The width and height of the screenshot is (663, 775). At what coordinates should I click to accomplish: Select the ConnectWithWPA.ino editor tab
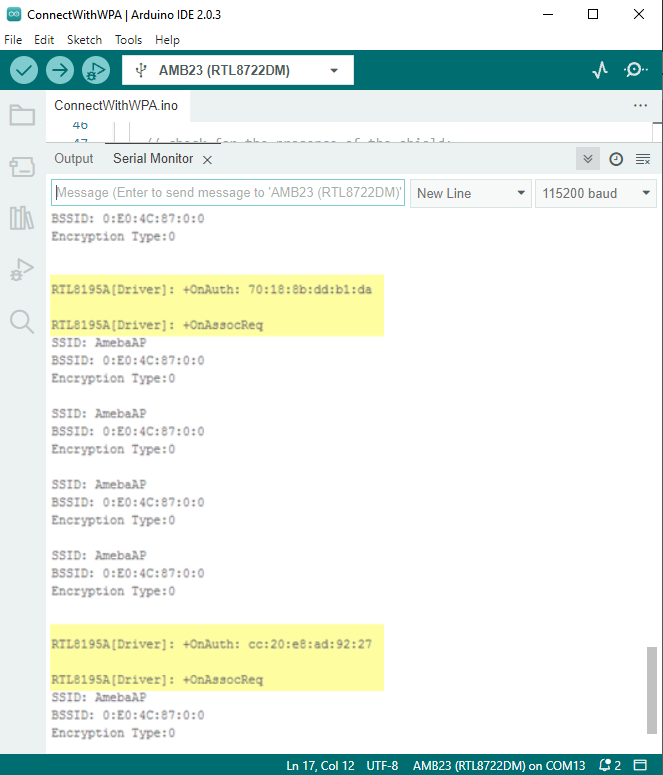(116, 105)
